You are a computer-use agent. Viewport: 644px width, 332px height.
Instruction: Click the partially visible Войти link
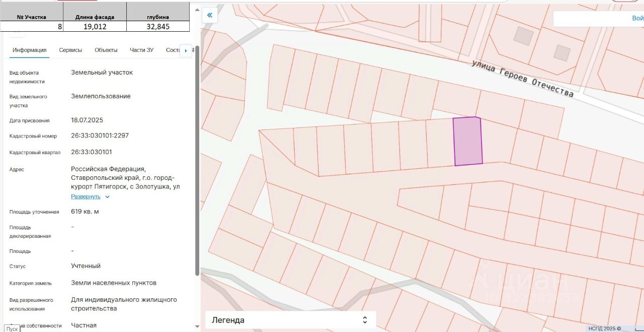(x=637, y=18)
